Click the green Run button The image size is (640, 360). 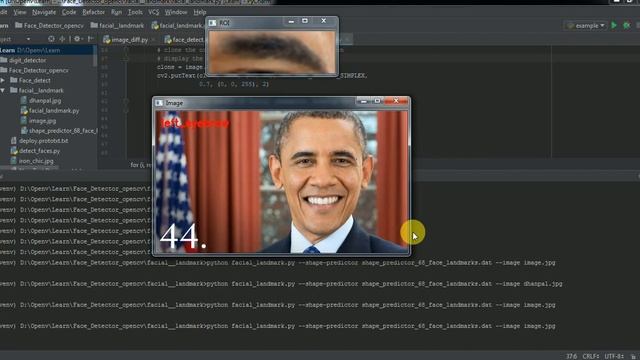click(614, 25)
